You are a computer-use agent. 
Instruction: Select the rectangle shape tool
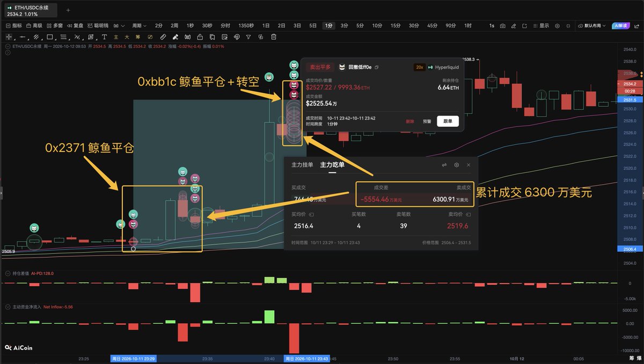pos(49,37)
